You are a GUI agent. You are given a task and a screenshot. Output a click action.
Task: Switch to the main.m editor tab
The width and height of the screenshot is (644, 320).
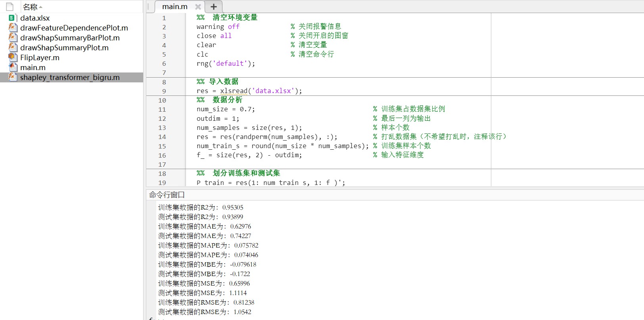click(x=174, y=7)
